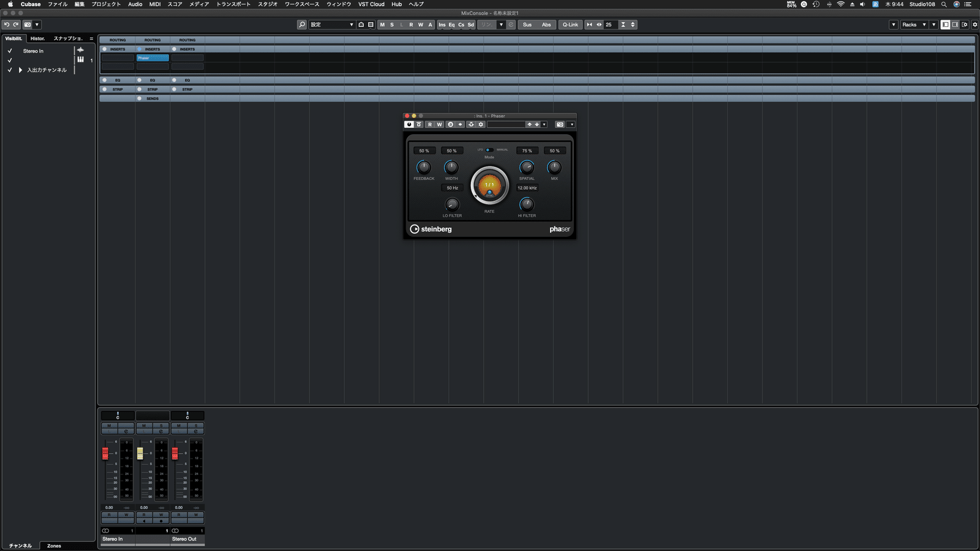980x551 pixels.
Task: Enable Write automation in Phaser window
Action: coord(439,124)
